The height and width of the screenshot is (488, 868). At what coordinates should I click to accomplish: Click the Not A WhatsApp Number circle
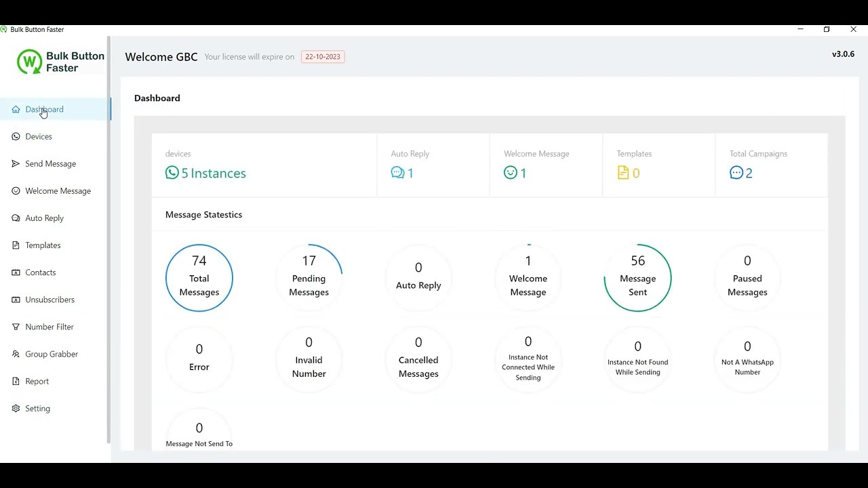click(747, 359)
